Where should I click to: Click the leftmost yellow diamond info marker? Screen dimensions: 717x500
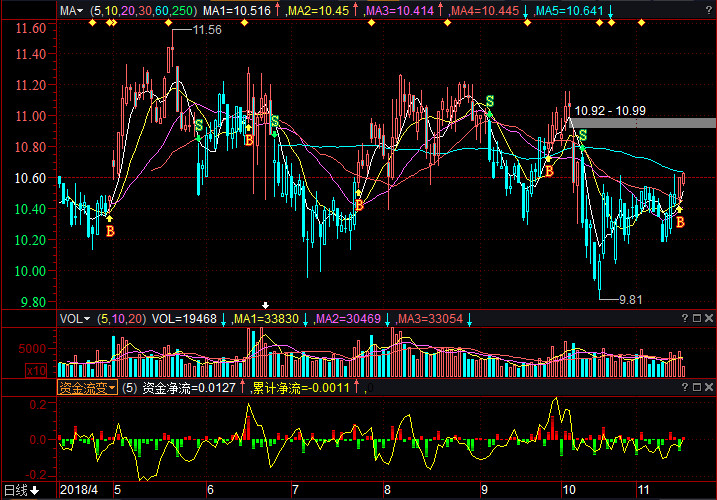coord(91,24)
